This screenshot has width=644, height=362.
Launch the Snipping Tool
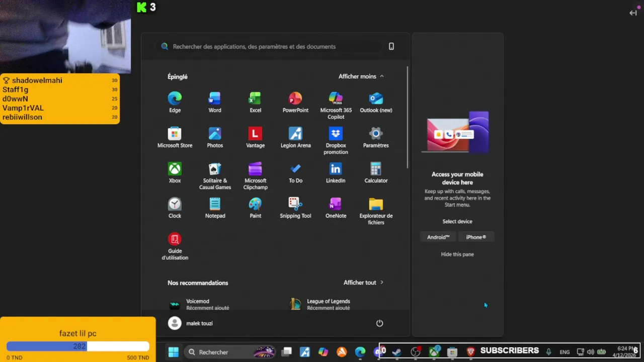coord(295,208)
